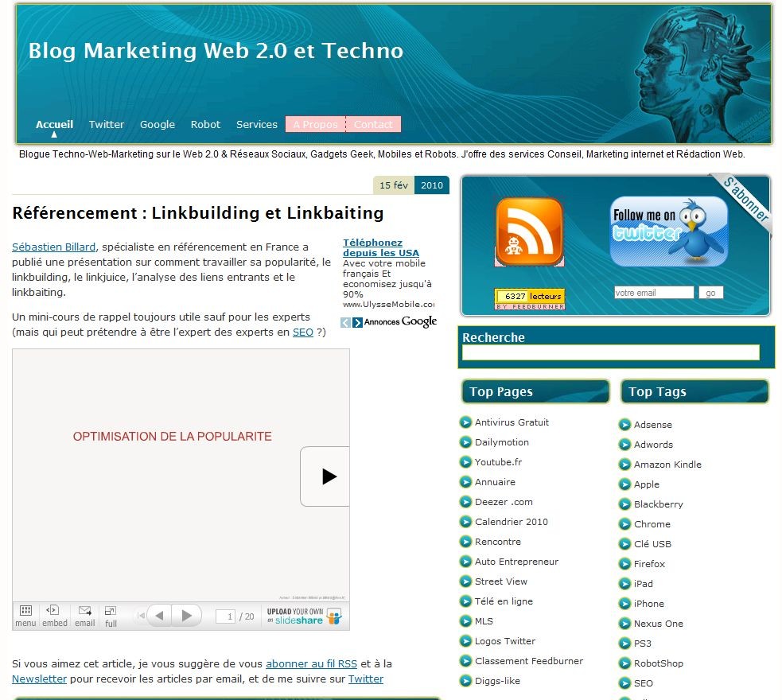Open the Amazon Kindle tag link
This screenshot has height=700, width=782.
pos(667,465)
